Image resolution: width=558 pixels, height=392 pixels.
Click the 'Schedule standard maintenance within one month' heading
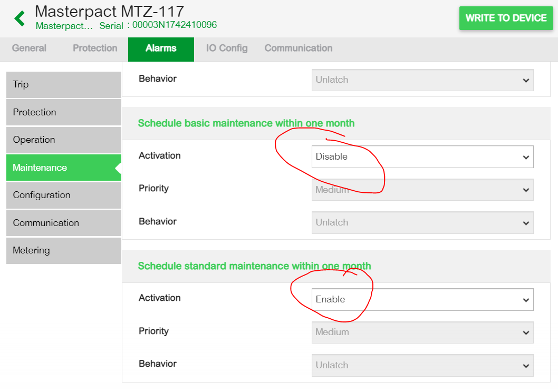(x=254, y=266)
